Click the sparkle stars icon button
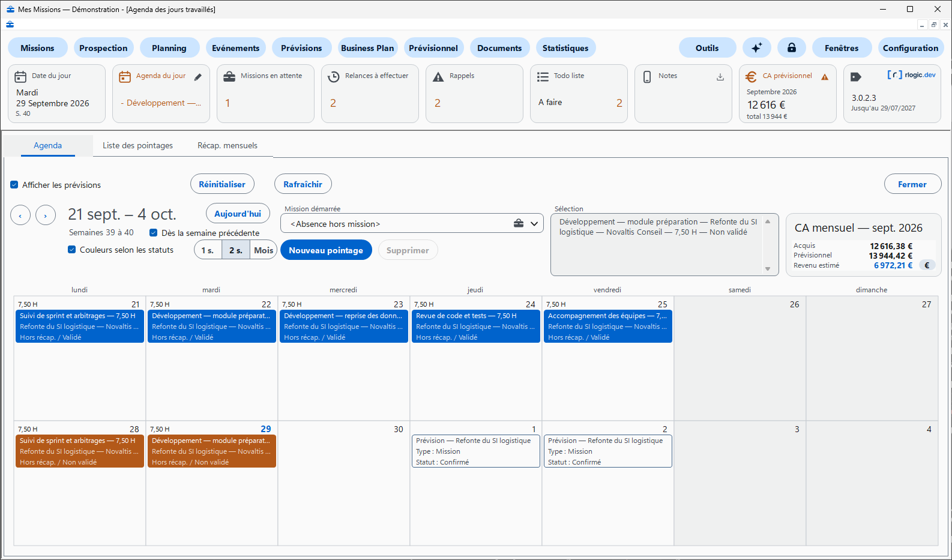This screenshot has width=952, height=560. coord(757,48)
